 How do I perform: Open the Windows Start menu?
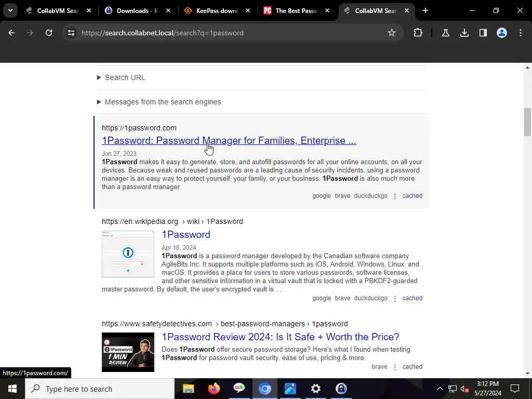tap(12, 389)
